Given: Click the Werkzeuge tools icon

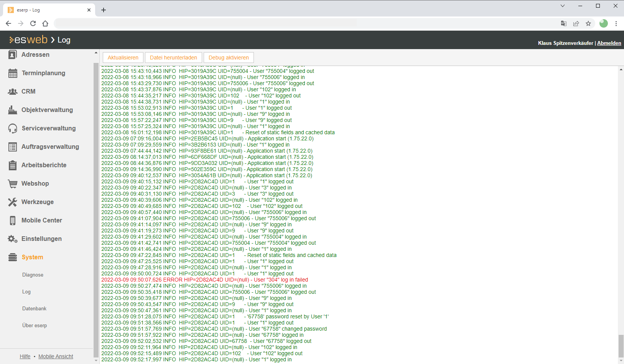Looking at the screenshot, I should (x=13, y=202).
